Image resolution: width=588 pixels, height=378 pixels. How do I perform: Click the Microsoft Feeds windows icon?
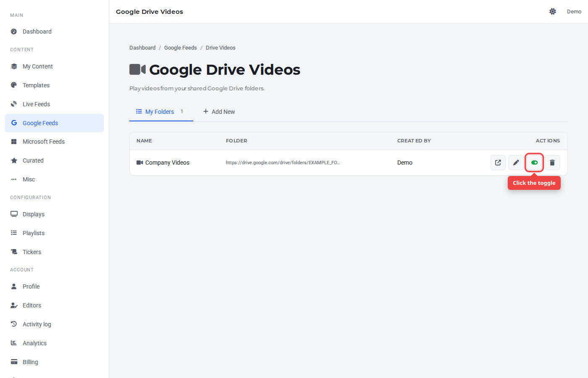click(x=14, y=142)
